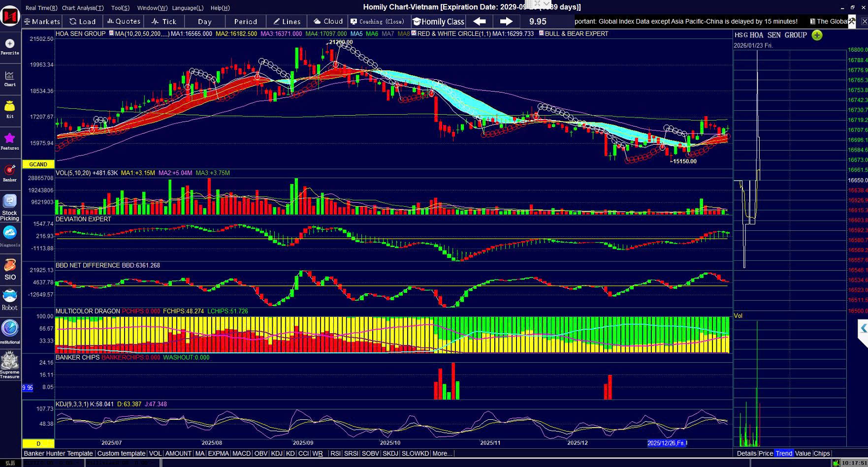Expand the More... indicators list

coord(442,453)
